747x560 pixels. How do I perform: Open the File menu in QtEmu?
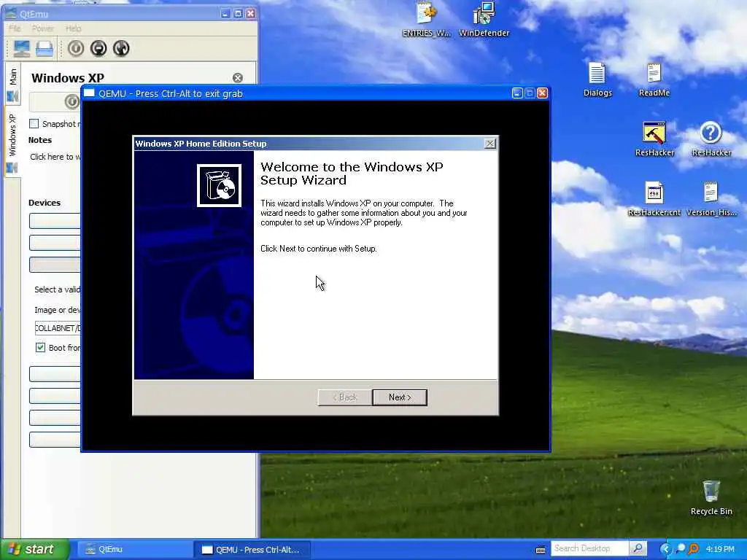click(x=15, y=28)
